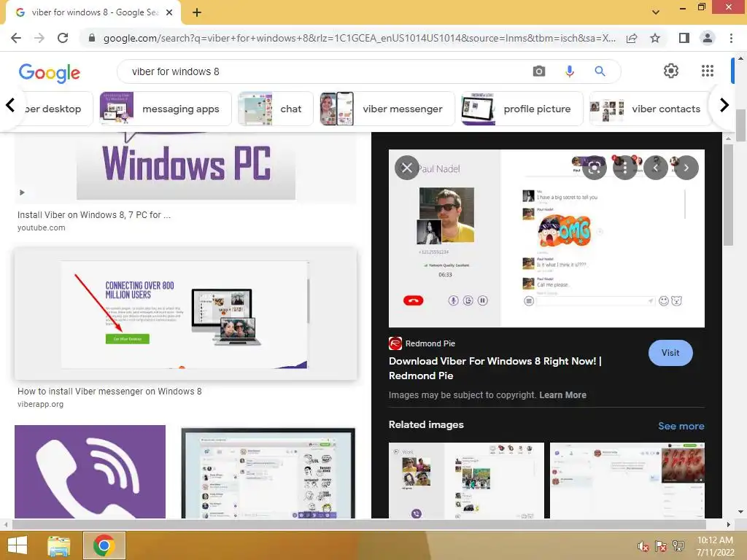Click the Paul Nadel preview image

546,238
